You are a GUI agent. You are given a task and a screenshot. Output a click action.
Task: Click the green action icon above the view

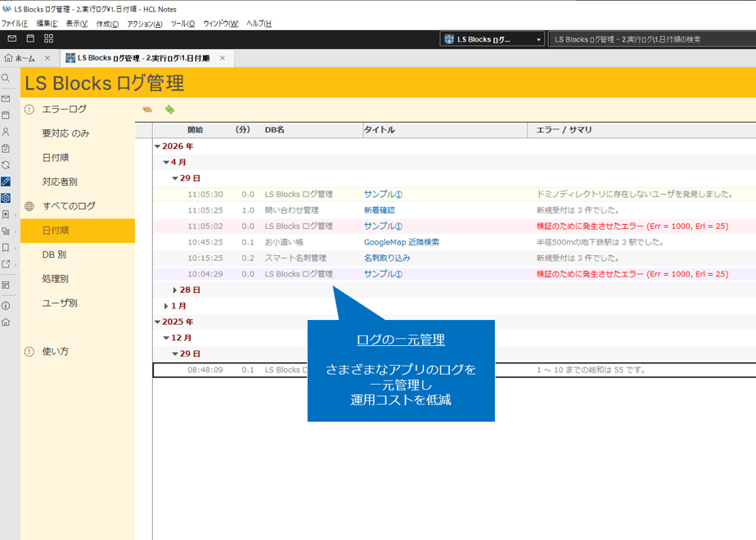pyautogui.click(x=169, y=110)
